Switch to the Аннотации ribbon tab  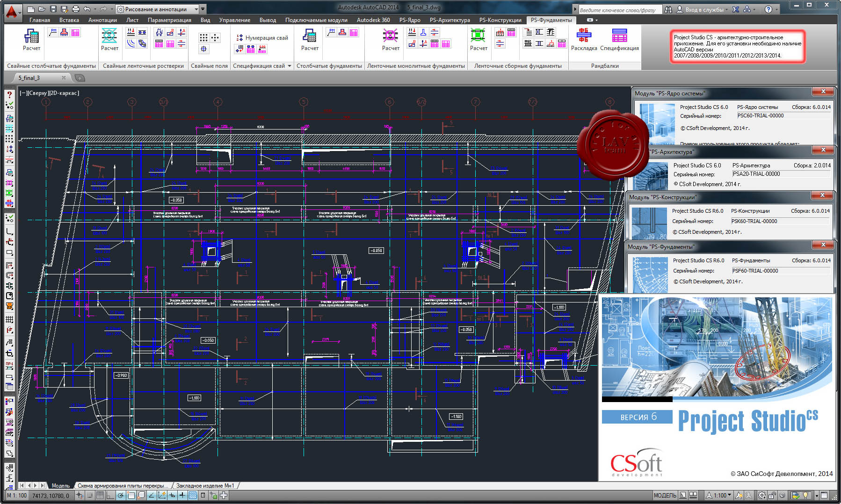tap(102, 20)
